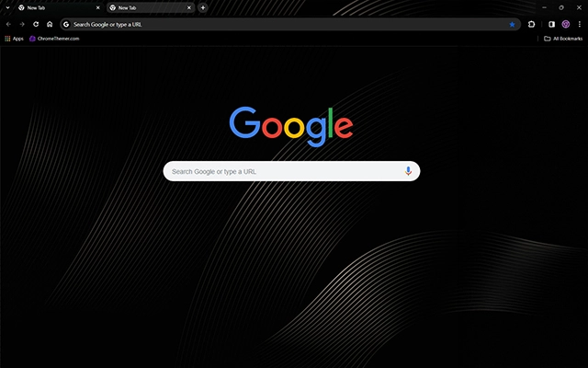Click the Google logo

coord(291,126)
